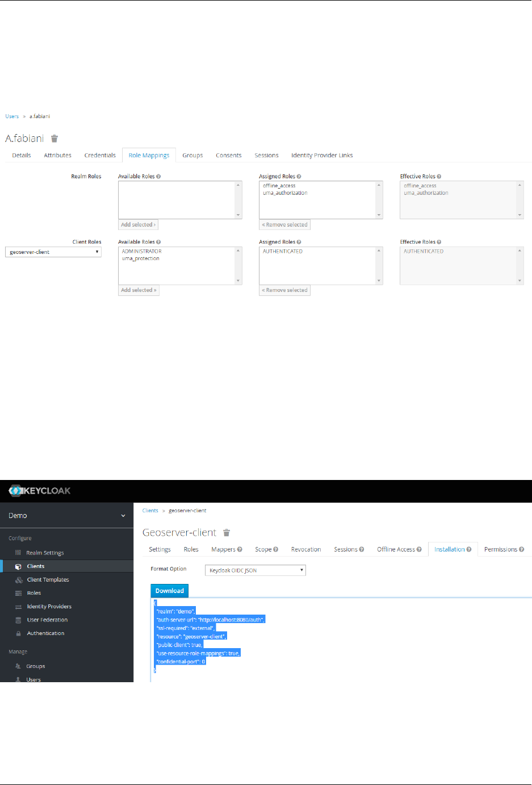Viewport: 532px width, 785px height.
Task: Click Groups people icon in sidebar
Action: [18, 666]
